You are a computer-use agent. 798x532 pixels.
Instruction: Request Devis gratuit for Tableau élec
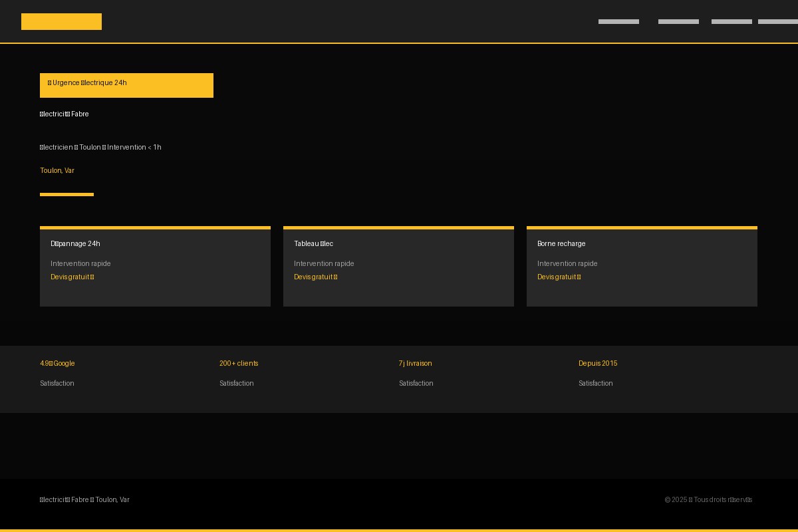tap(315, 277)
